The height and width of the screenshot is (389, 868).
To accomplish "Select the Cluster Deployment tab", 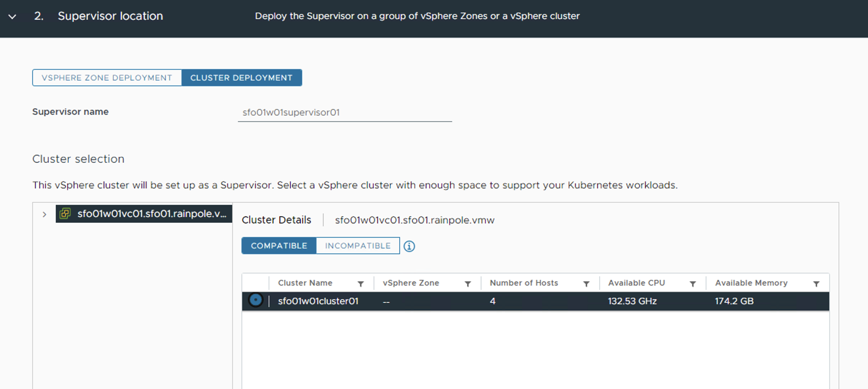I will (x=241, y=78).
